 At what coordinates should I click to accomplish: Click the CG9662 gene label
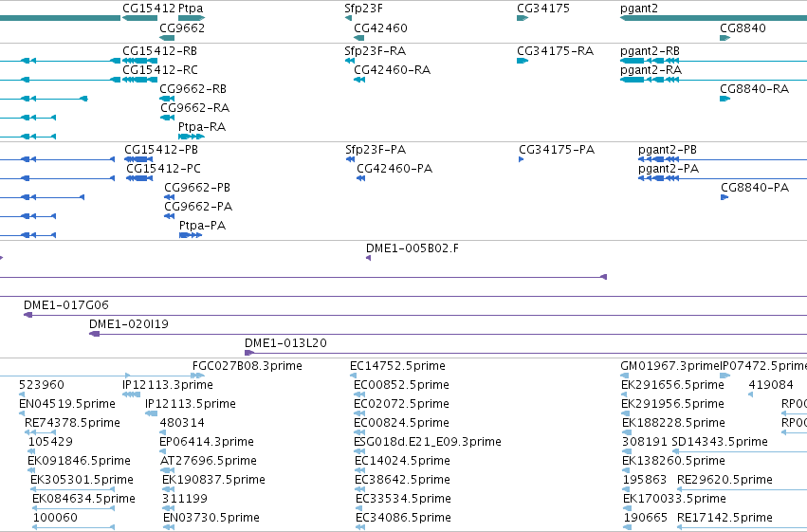click(x=182, y=28)
